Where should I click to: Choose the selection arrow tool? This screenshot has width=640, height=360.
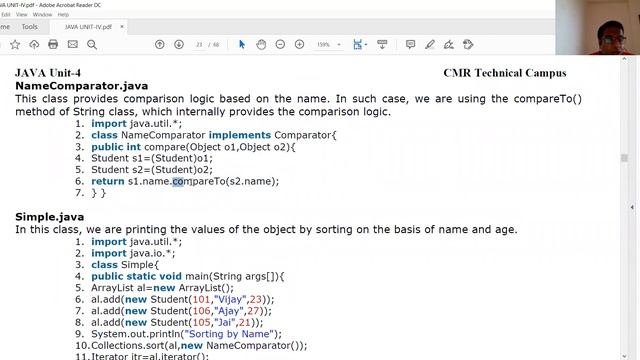click(242, 44)
